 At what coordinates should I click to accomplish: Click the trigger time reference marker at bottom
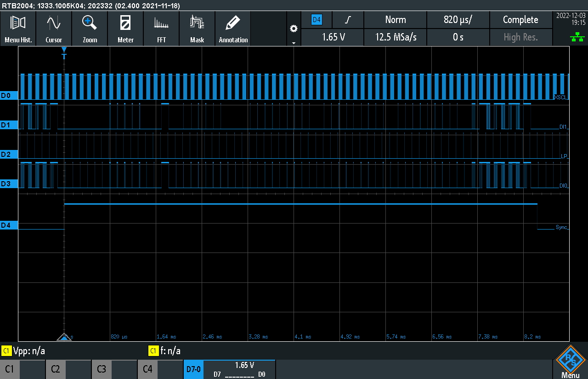64,337
